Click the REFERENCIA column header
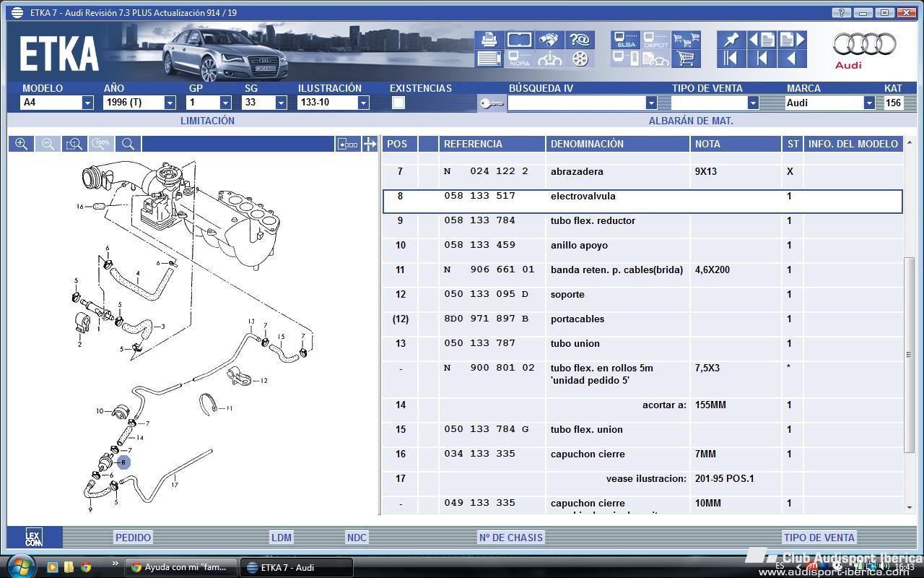 coord(492,144)
